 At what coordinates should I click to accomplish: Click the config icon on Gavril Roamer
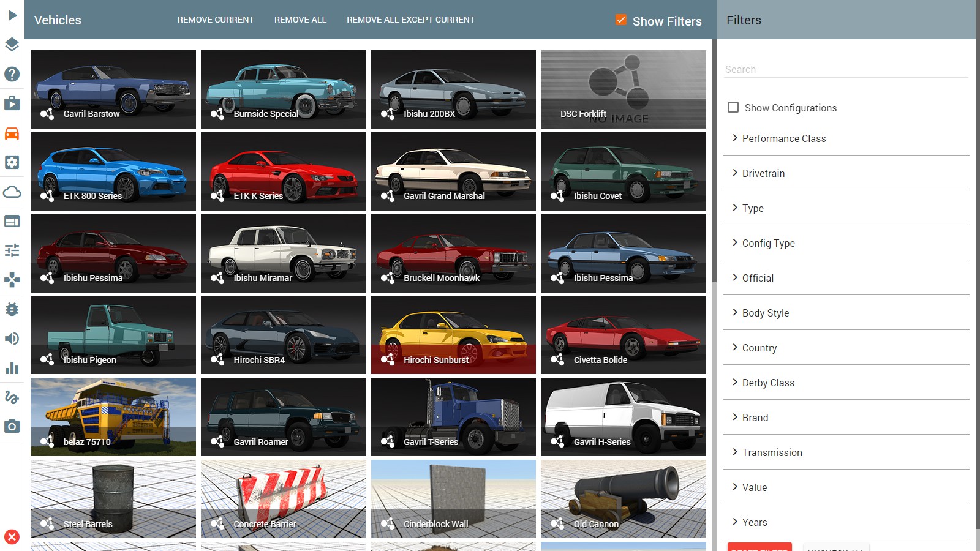pos(217,441)
